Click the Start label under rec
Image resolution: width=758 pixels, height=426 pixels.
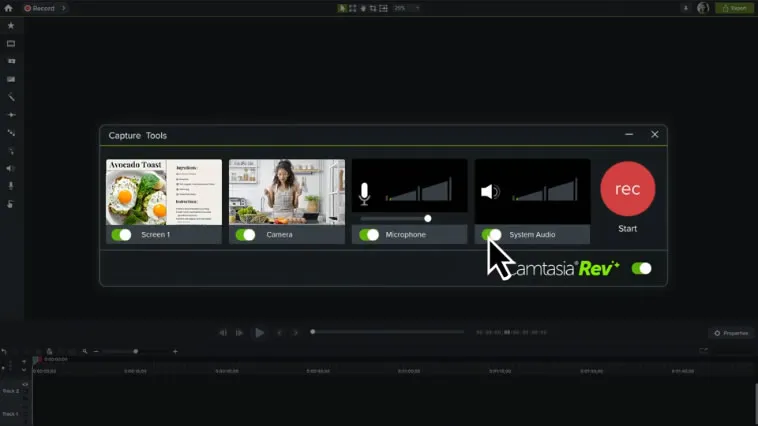coord(627,229)
